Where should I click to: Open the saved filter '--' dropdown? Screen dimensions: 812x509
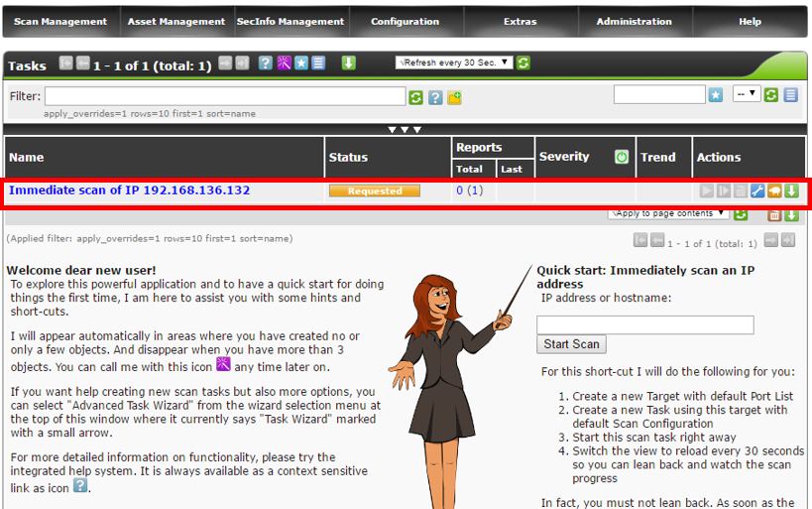[746, 94]
